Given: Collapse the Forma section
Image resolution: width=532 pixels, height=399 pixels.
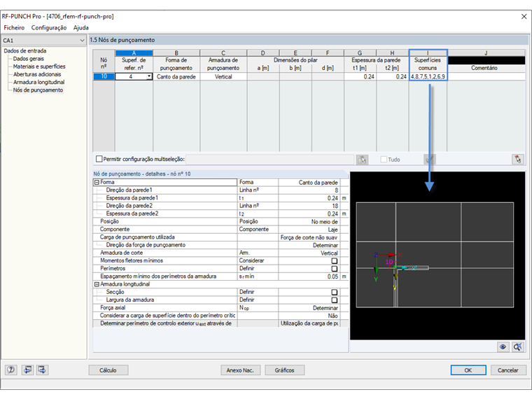Looking at the screenshot, I should point(97,182).
